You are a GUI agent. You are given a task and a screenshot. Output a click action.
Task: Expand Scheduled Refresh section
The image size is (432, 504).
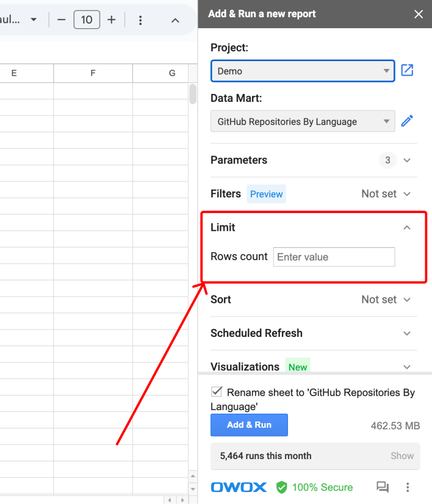314,333
